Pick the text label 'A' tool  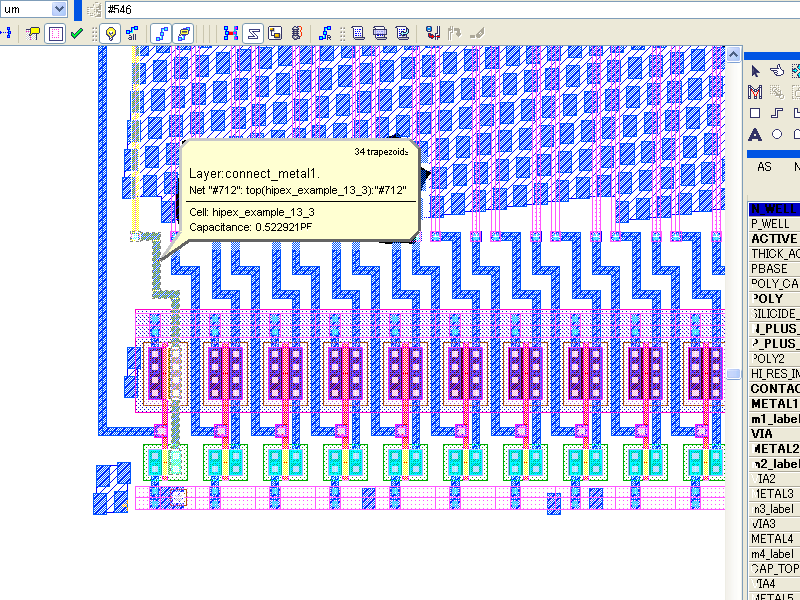coord(756,135)
